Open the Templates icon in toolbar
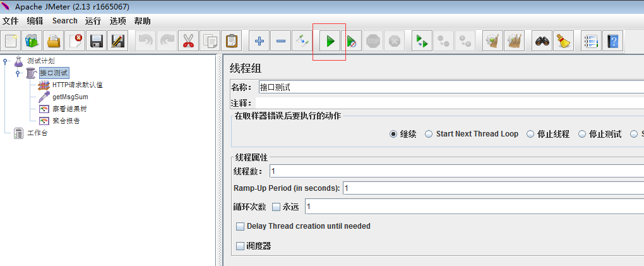The width and height of the screenshot is (644, 266). click(32, 41)
